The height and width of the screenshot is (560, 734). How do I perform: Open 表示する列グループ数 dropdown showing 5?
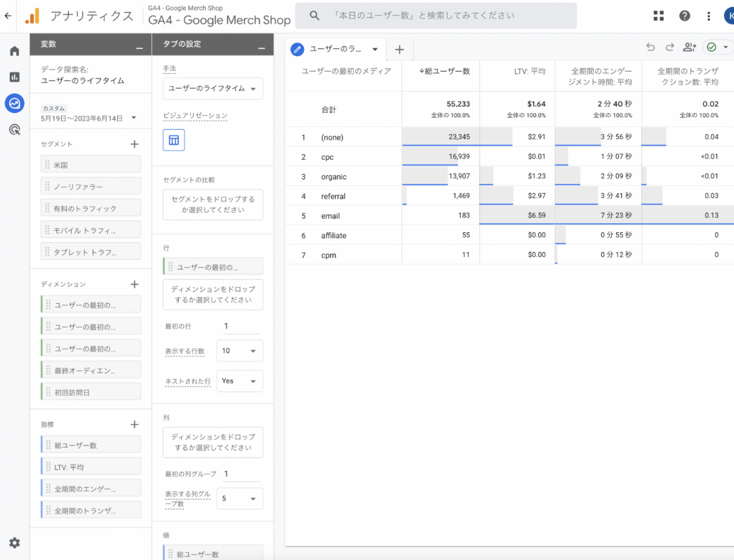click(240, 499)
